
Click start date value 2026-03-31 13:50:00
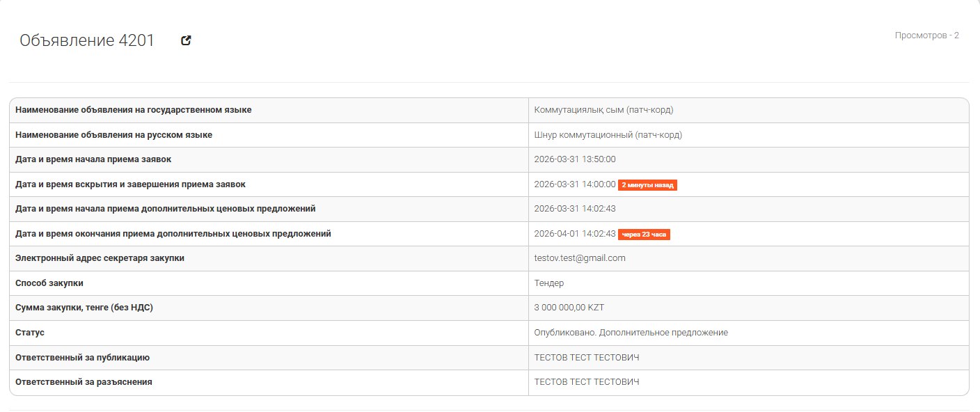574,159
